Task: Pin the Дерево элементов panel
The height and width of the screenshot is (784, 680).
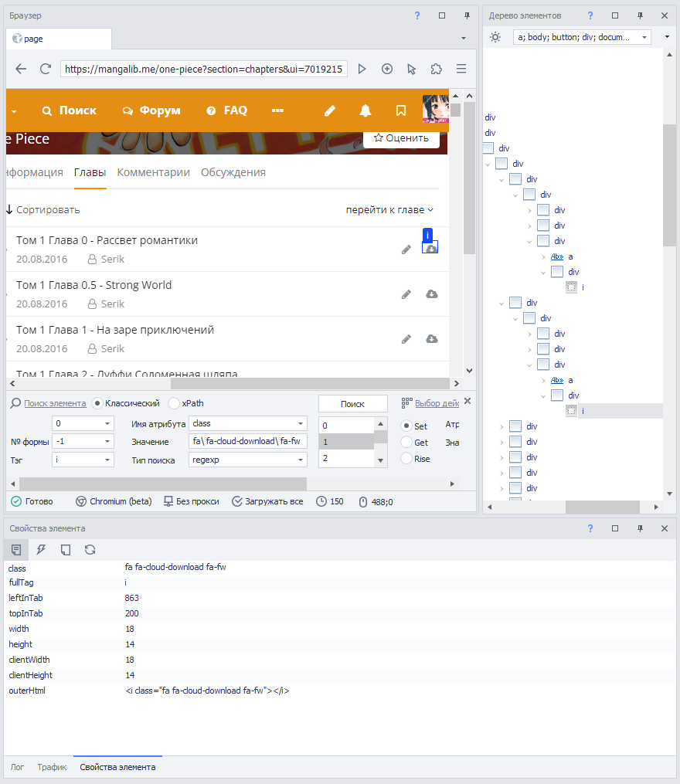Action: click(x=640, y=15)
